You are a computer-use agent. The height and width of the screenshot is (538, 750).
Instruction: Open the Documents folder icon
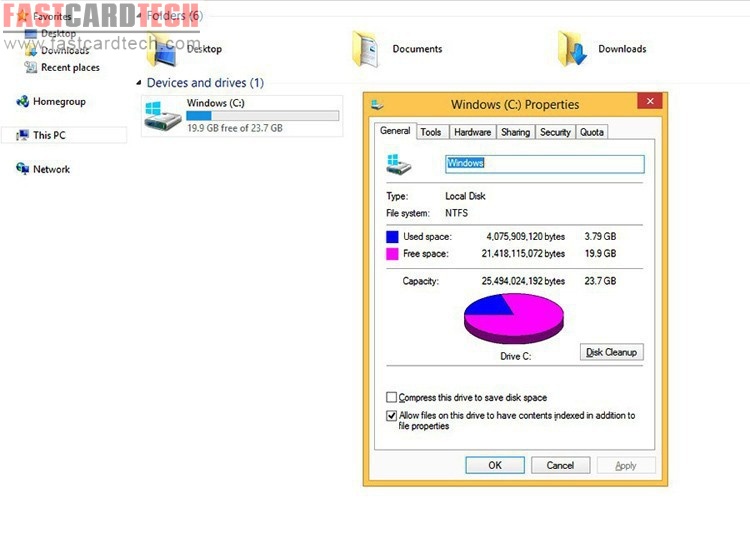pyautogui.click(x=365, y=48)
